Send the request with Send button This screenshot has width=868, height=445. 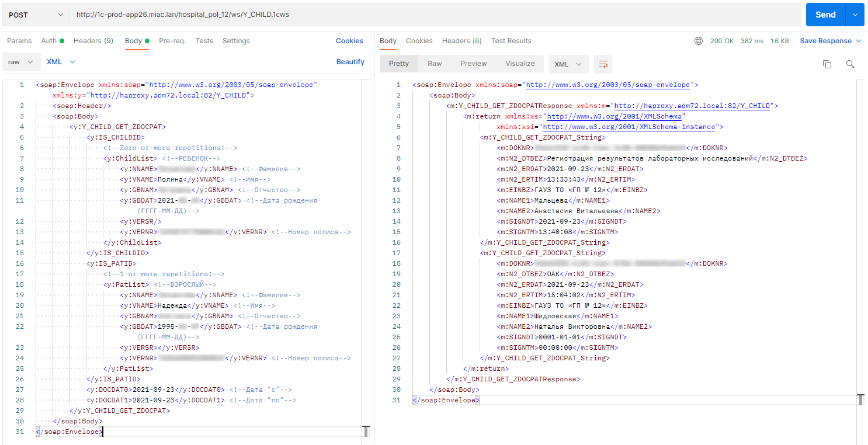point(825,15)
